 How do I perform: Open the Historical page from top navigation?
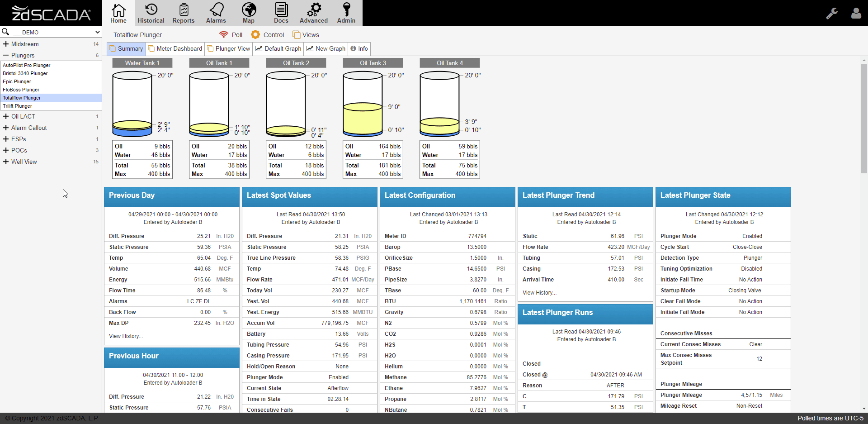[x=151, y=13]
